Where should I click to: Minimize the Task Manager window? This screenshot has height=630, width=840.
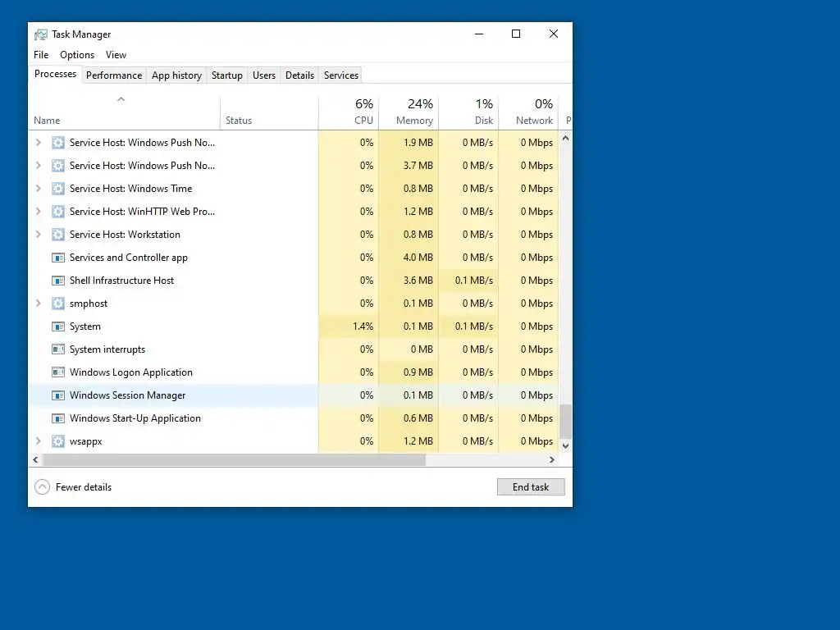click(479, 34)
